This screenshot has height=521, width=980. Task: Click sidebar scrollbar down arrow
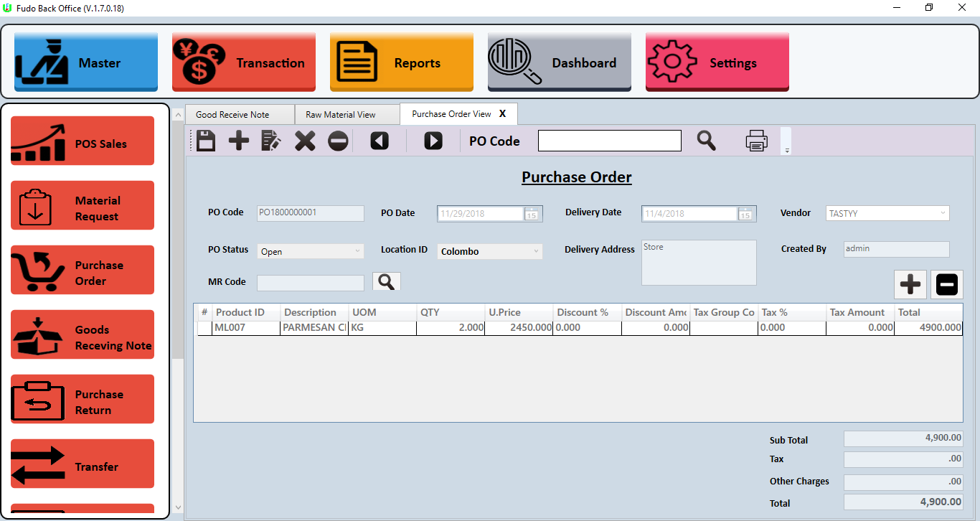tap(178, 508)
